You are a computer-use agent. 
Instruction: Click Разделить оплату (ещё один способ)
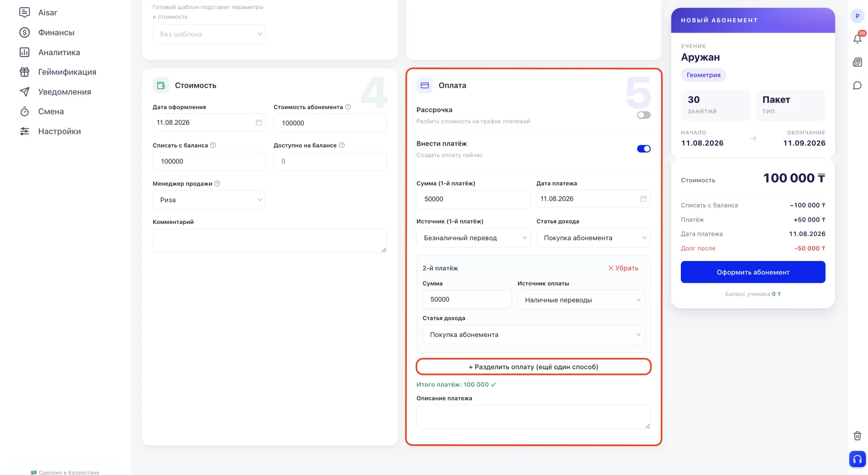point(533,367)
